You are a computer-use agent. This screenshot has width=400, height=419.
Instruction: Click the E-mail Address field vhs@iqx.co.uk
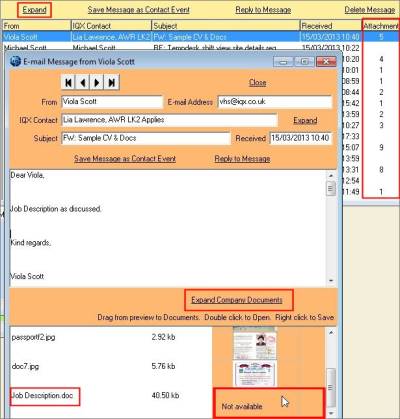click(x=275, y=102)
